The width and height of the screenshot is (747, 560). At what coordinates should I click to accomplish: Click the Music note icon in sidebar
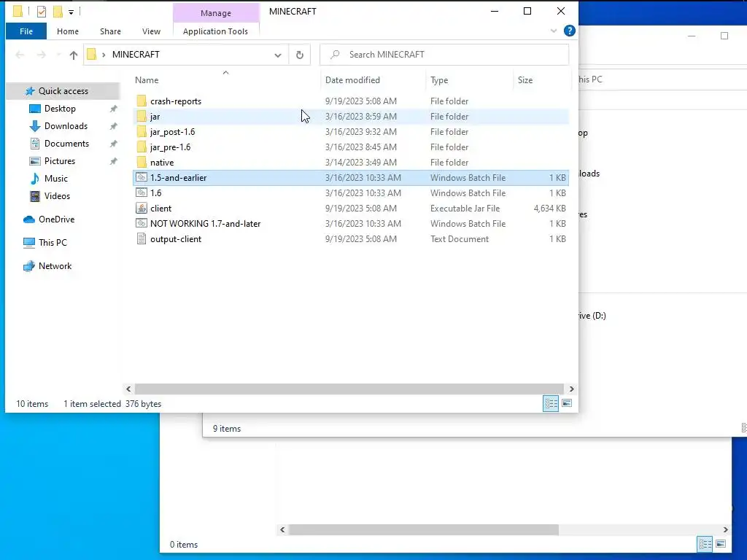[35, 179]
